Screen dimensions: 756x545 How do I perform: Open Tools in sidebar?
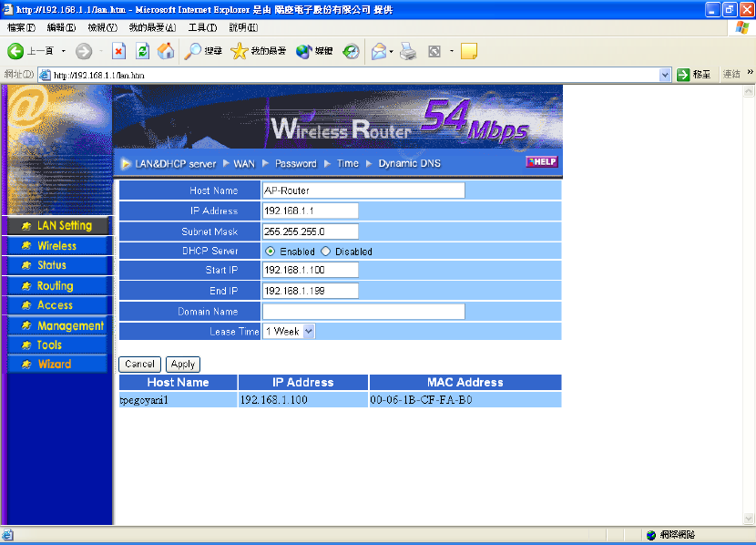click(x=57, y=344)
